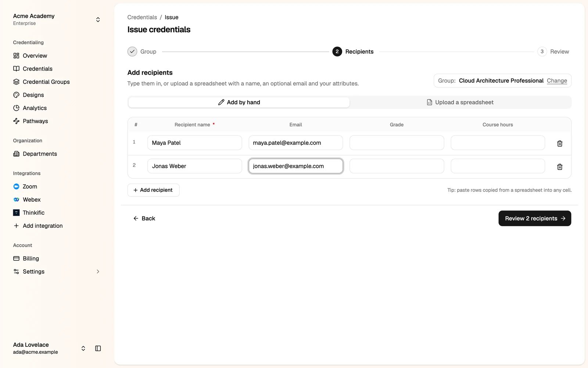This screenshot has height=368, width=588.
Task: Expand the Acme Academy organization switcher
Action: (x=57, y=20)
